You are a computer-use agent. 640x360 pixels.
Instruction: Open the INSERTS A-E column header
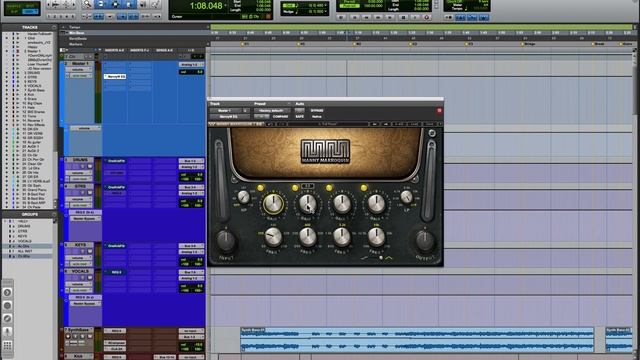coord(114,50)
